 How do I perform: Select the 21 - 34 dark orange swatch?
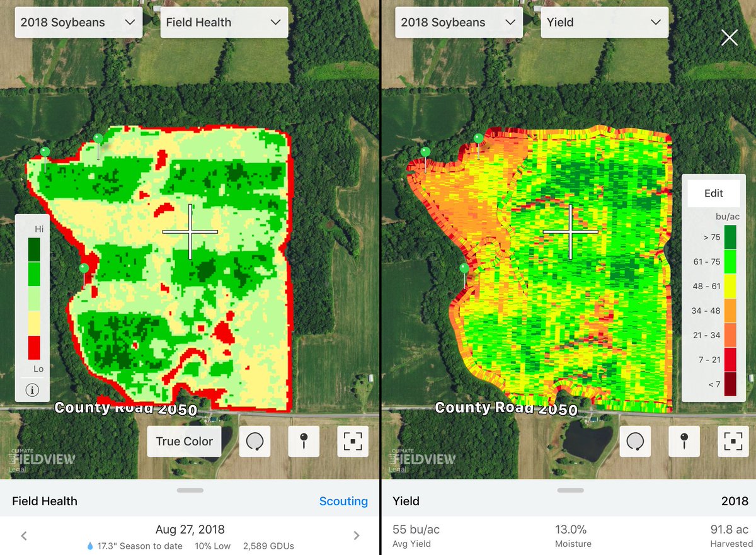[x=730, y=335]
